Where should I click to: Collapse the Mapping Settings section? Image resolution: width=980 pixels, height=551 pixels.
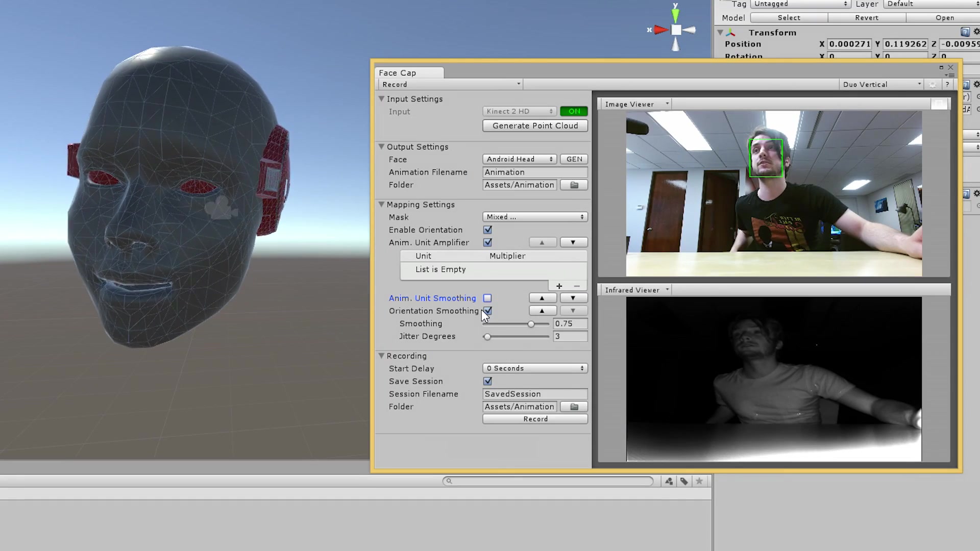tap(381, 205)
